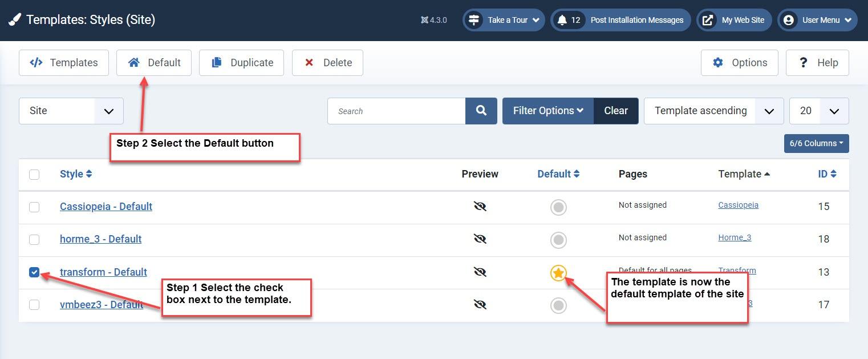Open My Web Site link

click(735, 20)
